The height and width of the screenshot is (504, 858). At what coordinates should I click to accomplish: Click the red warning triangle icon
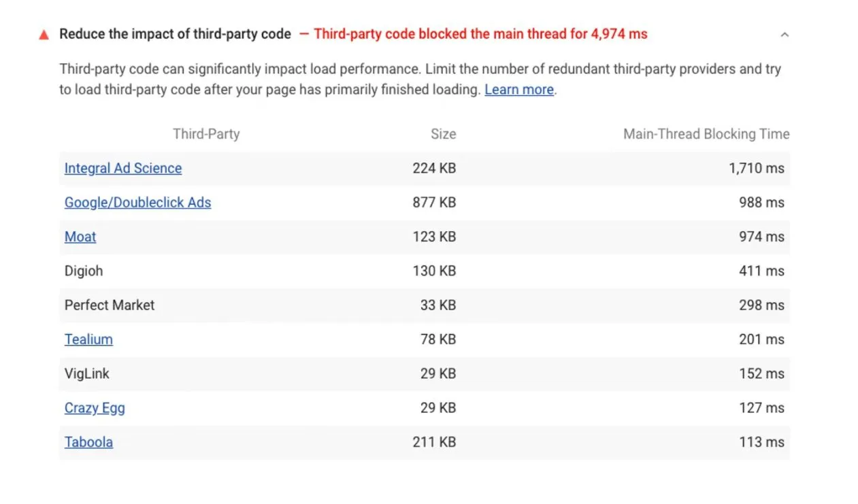click(44, 35)
